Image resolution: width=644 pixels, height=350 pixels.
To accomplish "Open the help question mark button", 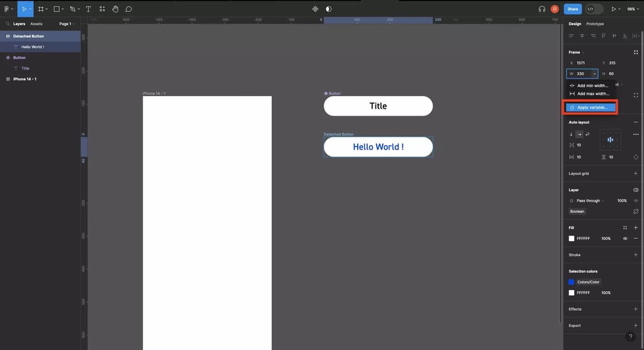I will [x=630, y=336].
